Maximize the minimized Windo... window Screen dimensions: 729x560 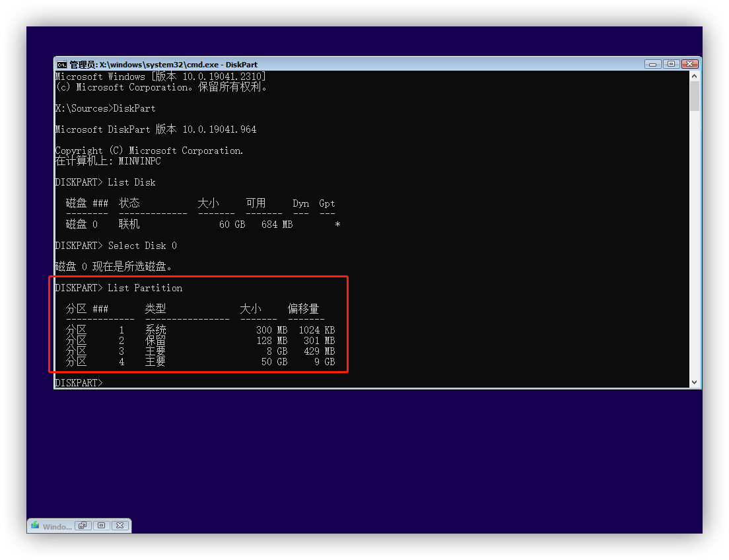101,526
